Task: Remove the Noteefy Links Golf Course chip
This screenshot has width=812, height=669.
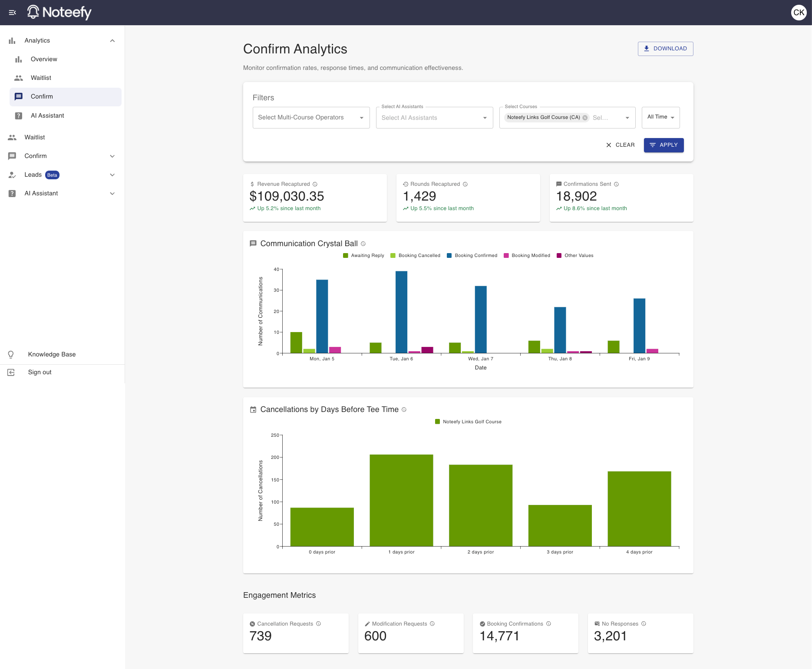Action: [585, 118]
